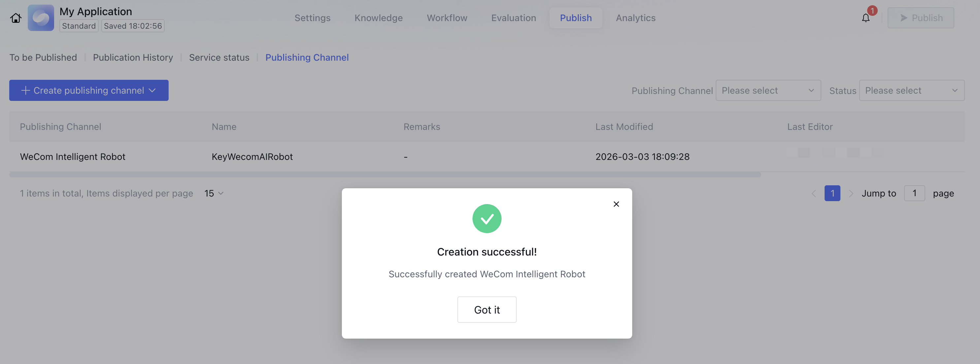This screenshot has width=980, height=364.
Task: Open the Status filter dropdown
Action: coord(911,90)
